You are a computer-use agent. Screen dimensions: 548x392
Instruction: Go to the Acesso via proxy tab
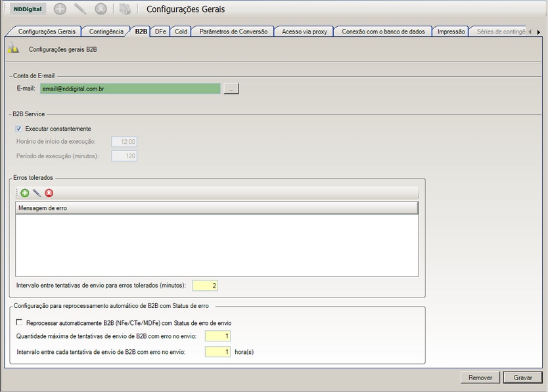pyautogui.click(x=304, y=32)
